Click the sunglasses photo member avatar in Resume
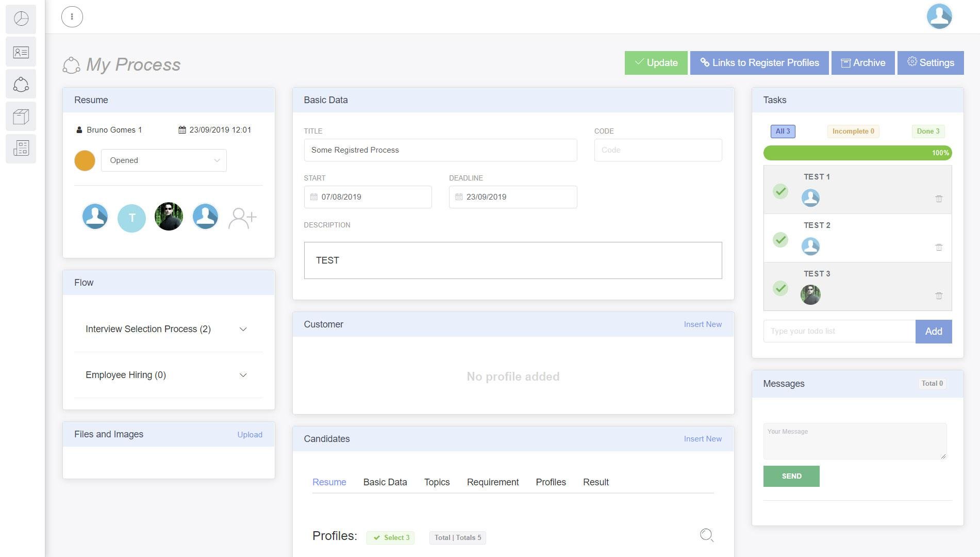 [x=169, y=217]
